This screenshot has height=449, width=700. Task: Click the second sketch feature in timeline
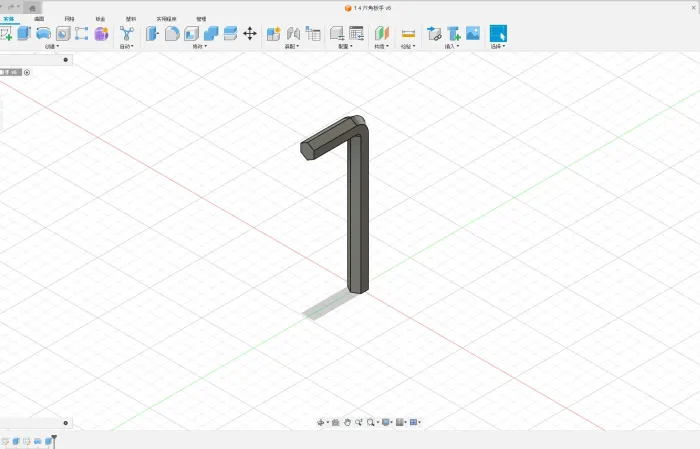(x=27, y=441)
